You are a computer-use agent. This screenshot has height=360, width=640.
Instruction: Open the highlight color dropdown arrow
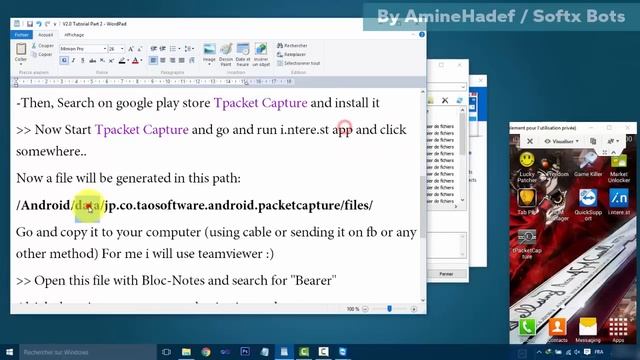pyautogui.click(x=127, y=60)
